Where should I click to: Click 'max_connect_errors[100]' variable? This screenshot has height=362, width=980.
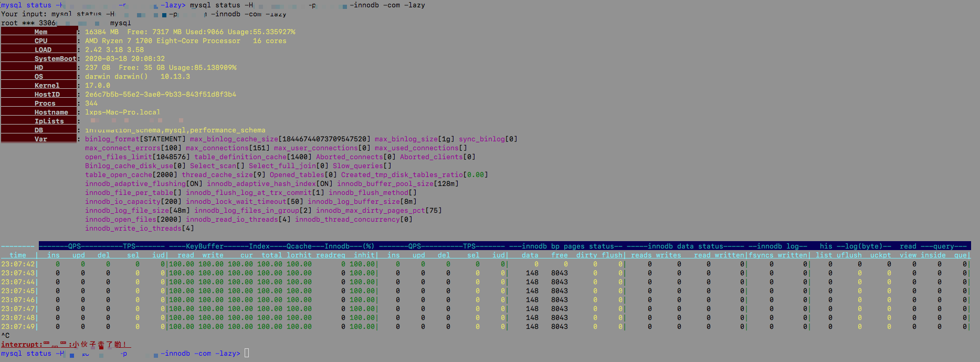coord(133,148)
